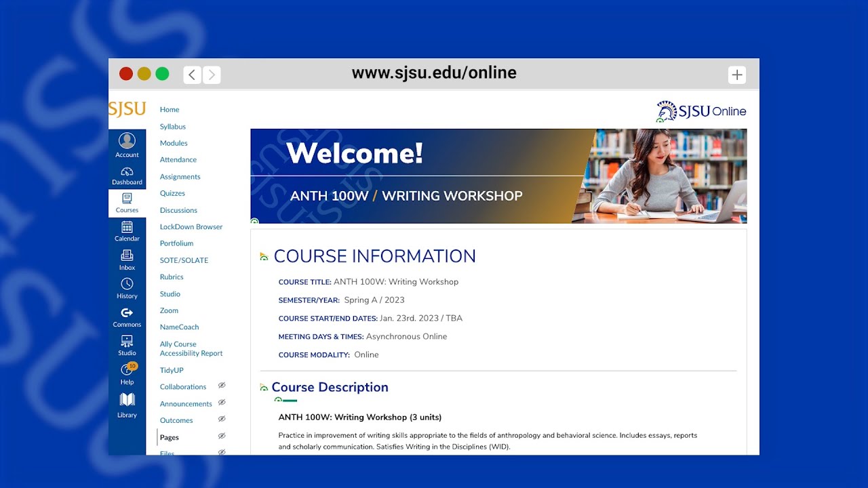Open SOTE/SOLATE link
The width and height of the screenshot is (868, 488).
click(x=184, y=260)
